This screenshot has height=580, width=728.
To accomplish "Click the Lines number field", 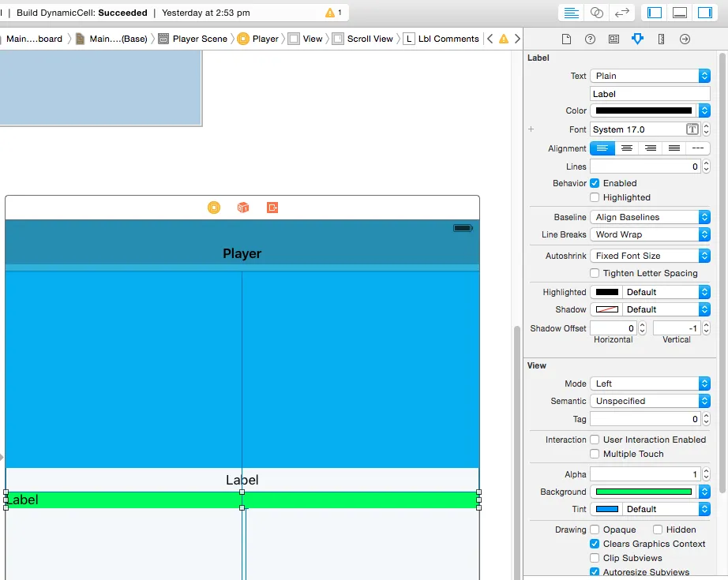I will click(x=645, y=167).
